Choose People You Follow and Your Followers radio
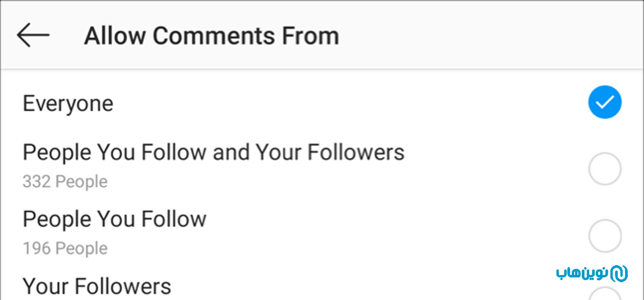 [x=605, y=169]
